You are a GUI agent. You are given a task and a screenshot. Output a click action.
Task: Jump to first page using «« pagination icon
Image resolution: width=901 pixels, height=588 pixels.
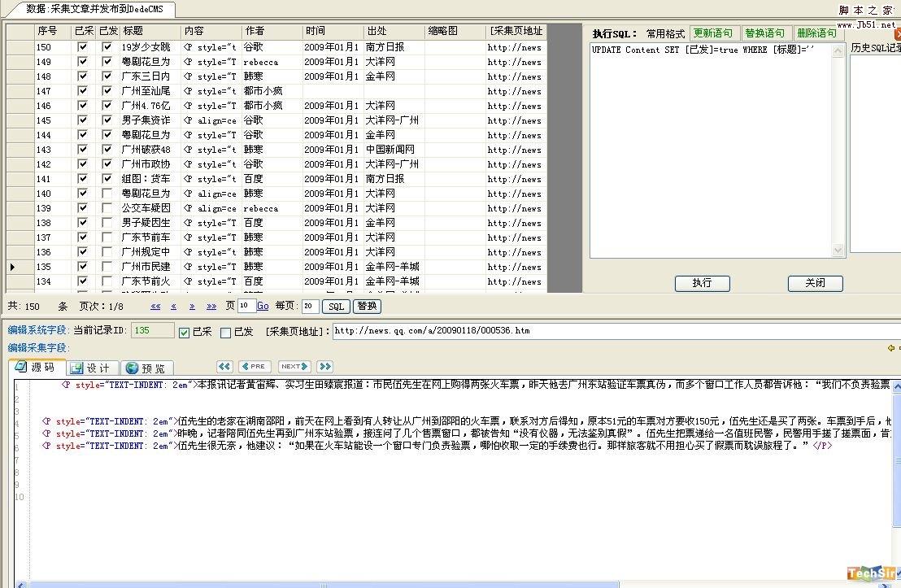pos(156,307)
